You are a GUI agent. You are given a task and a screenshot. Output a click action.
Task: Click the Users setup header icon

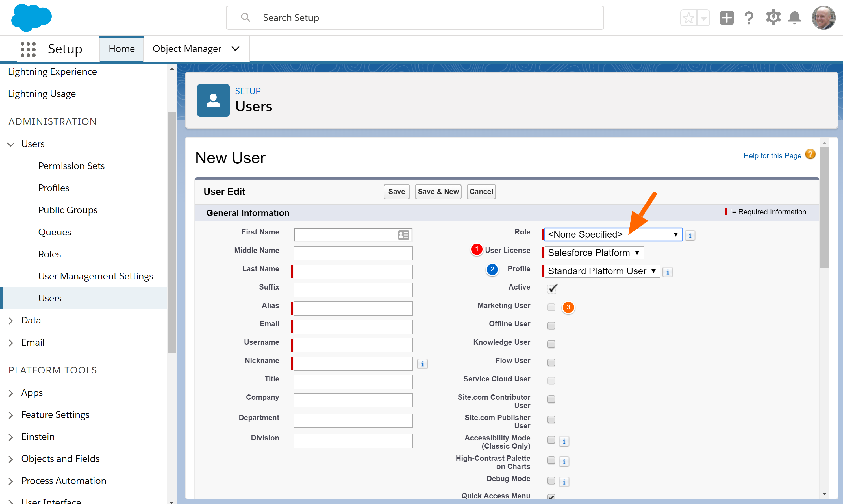(213, 101)
